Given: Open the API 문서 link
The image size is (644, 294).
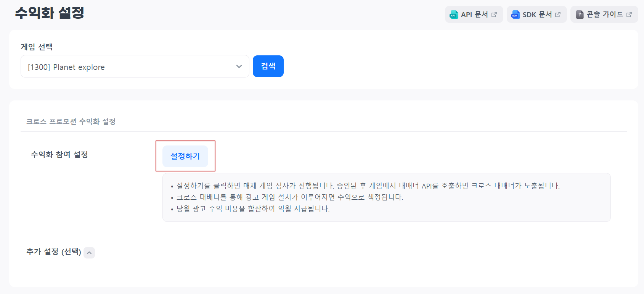Looking at the screenshot, I should pos(474,15).
